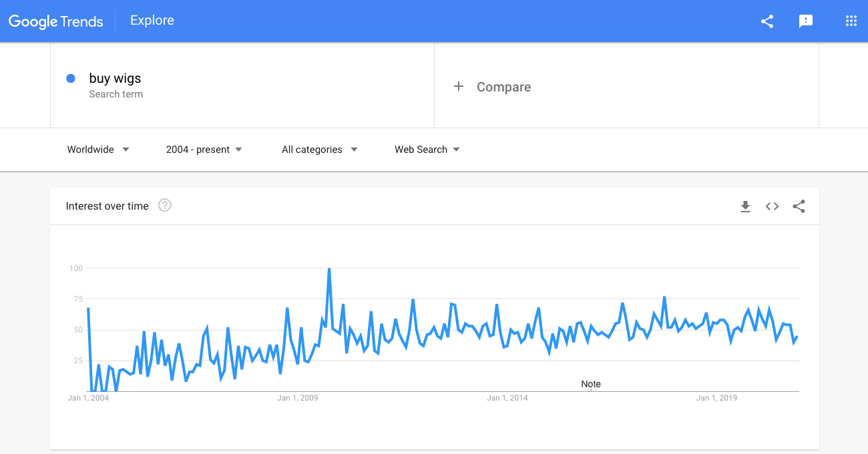Share the Interest over time chart

pos(799,206)
